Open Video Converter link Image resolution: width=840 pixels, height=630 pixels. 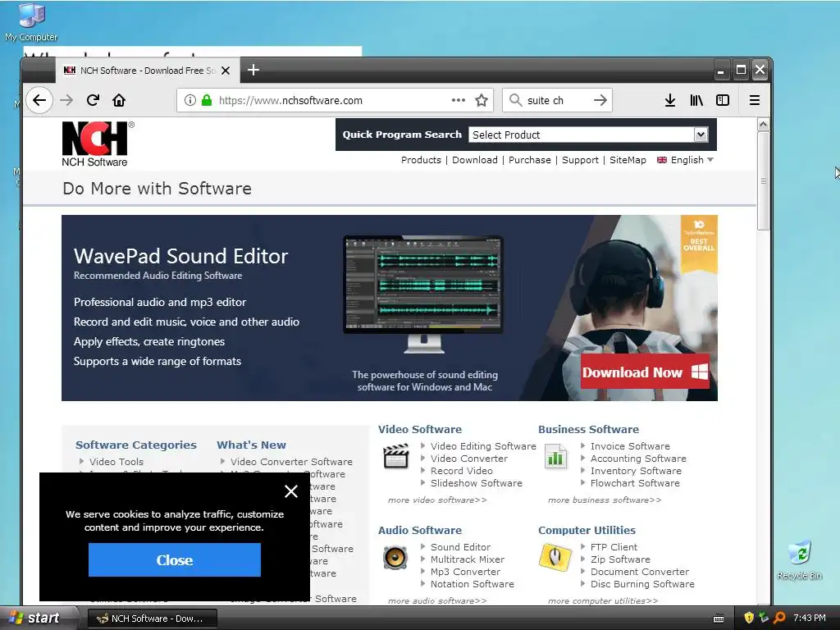pyautogui.click(x=469, y=458)
